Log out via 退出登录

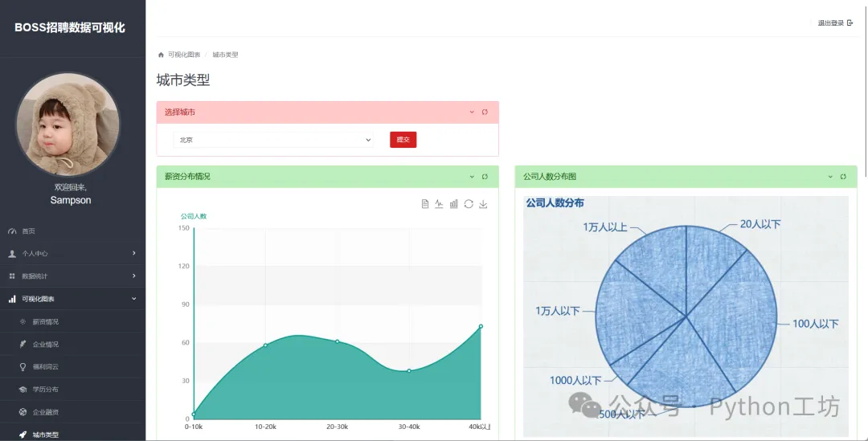(x=835, y=22)
